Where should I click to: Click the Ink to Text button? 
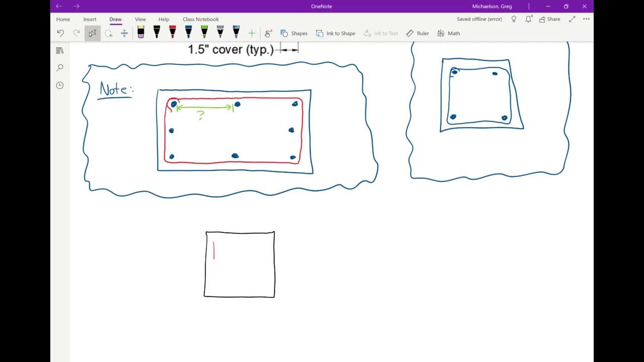pyautogui.click(x=380, y=33)
